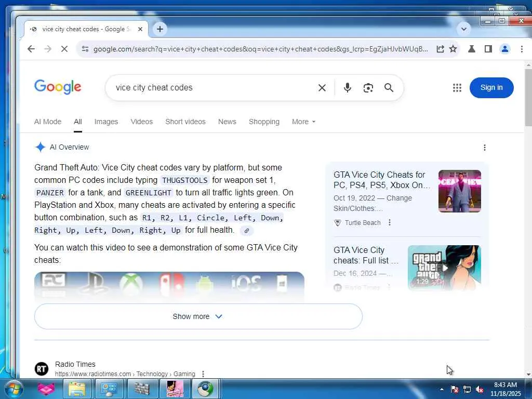Open GTA Vice City cheats Full list article
Screen dimensions: 532x399
click(366, 255)
